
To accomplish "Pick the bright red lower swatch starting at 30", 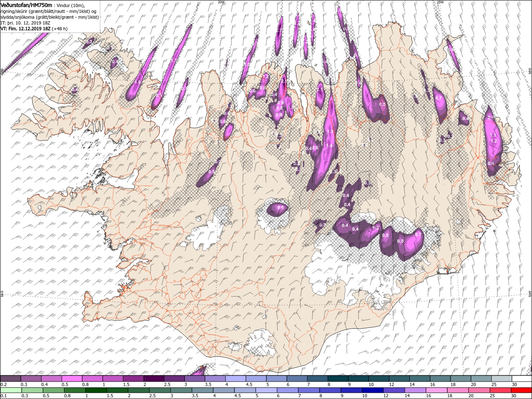I will point(522,390).
